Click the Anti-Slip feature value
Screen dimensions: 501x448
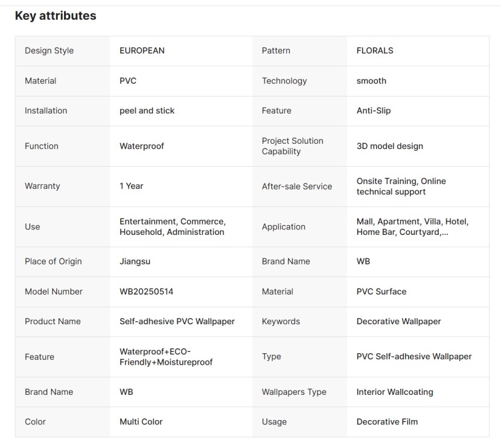coord(374,110)
